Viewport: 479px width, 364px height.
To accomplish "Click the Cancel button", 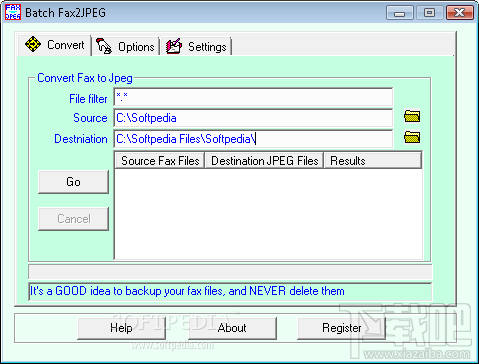I will click(x=73, y=219).
